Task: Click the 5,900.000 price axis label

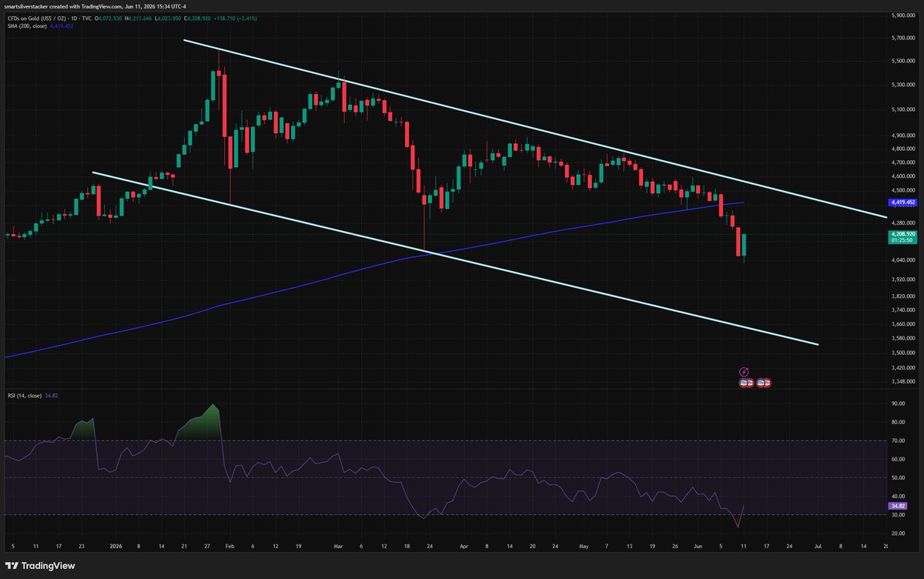Action: 902,15
